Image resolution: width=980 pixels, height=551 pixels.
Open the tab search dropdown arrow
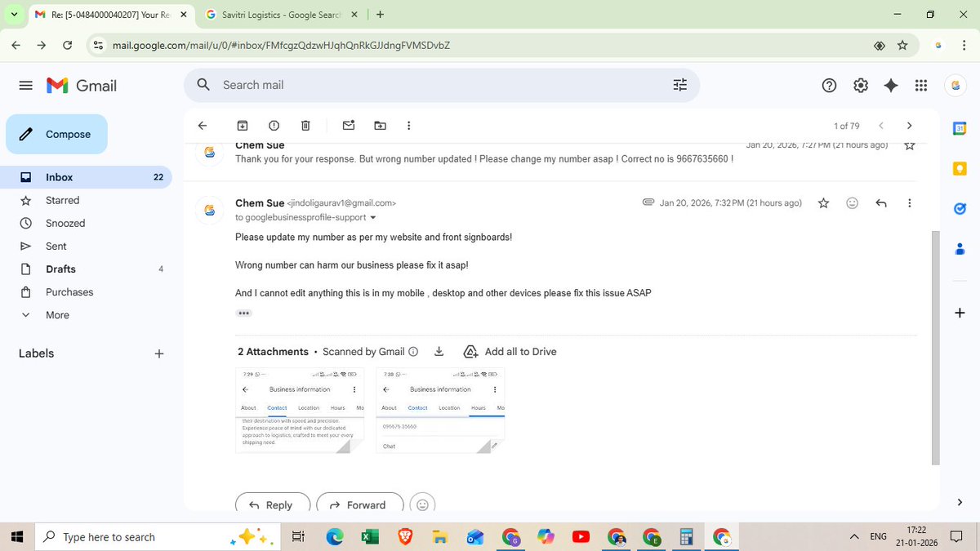tap(14, 15)
